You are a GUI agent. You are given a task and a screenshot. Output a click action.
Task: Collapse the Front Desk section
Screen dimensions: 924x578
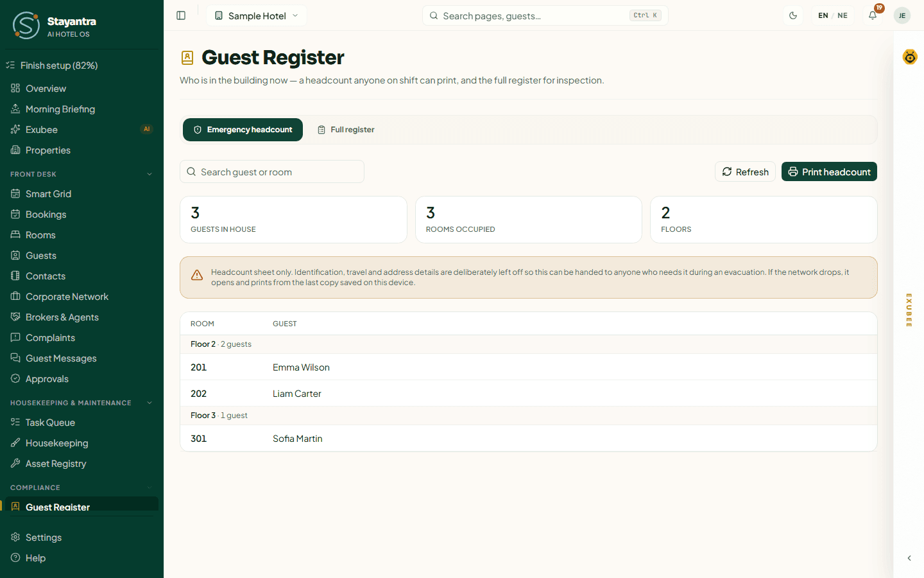pyautogui.click(x=81, y=174)
